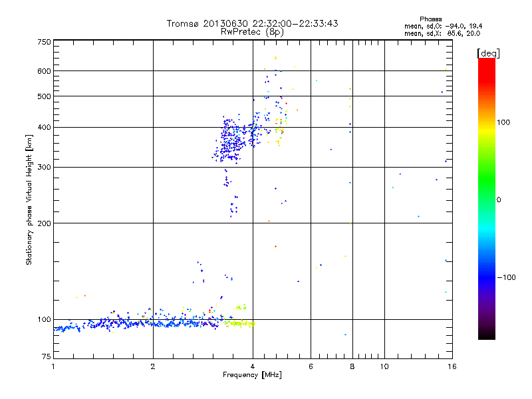This screenshot has width=532, height=399.
Task: Click the y-axis tick label '750'
Action: (x=44, y=42)
